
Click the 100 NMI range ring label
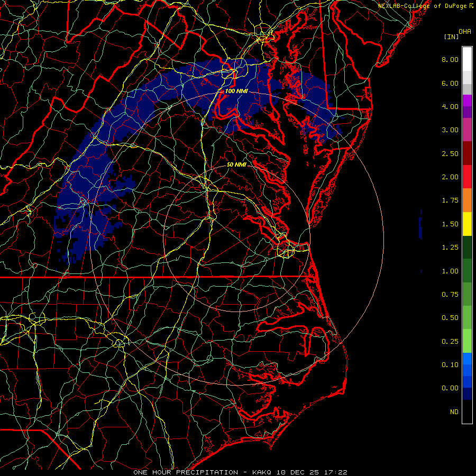pos(236,91)
